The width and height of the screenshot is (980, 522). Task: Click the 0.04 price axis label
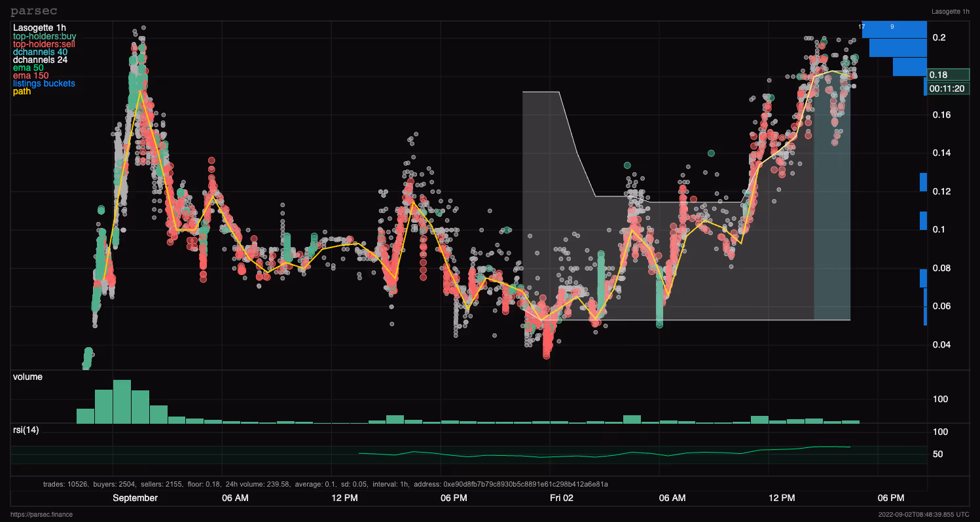941,345
